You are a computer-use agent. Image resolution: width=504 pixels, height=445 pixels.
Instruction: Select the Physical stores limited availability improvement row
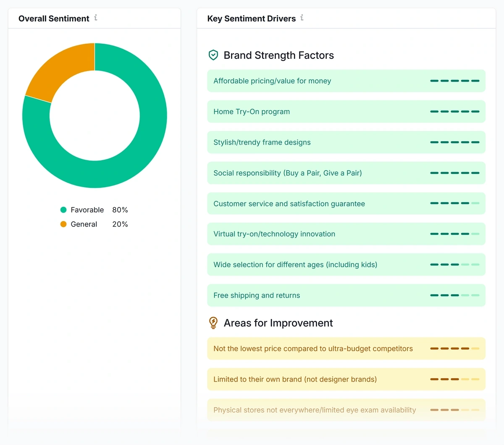(x=346, y=410)
